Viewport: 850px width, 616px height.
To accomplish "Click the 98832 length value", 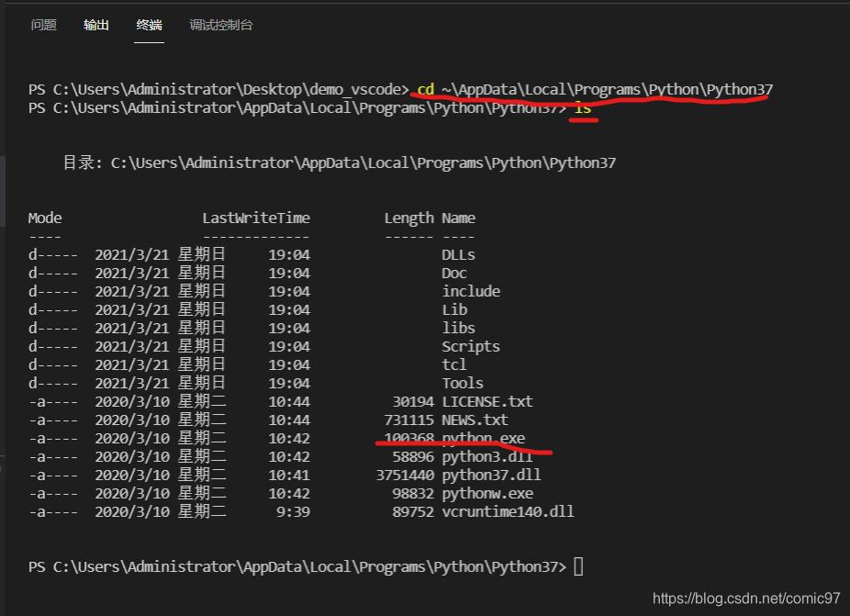I will pos(413,494).
